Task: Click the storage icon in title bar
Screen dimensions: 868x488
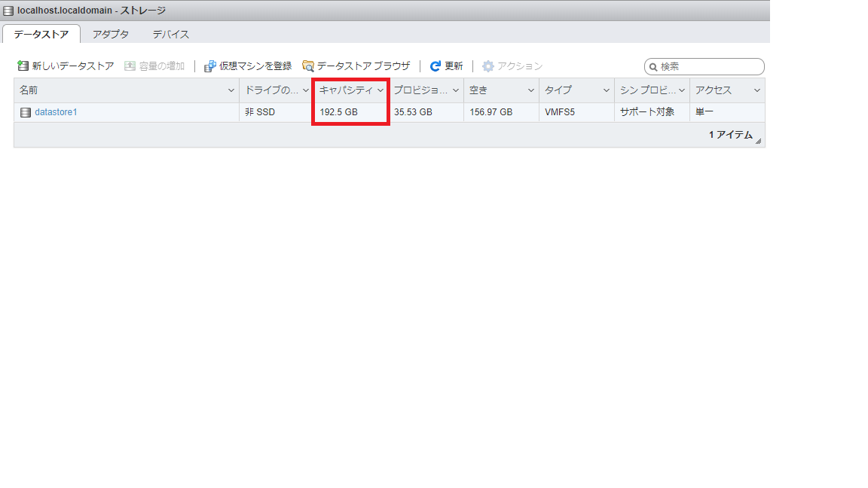Action: pos(8,11)
